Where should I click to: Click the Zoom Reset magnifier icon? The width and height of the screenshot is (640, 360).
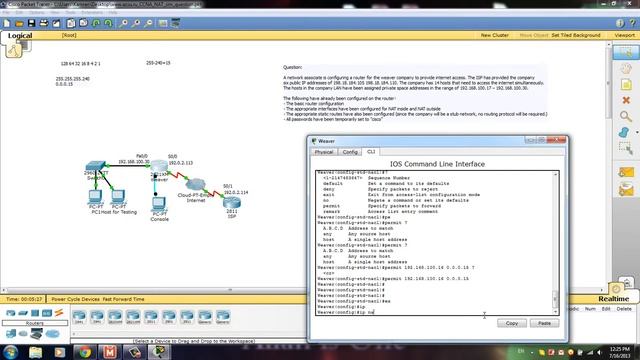(x=136, y=24)
